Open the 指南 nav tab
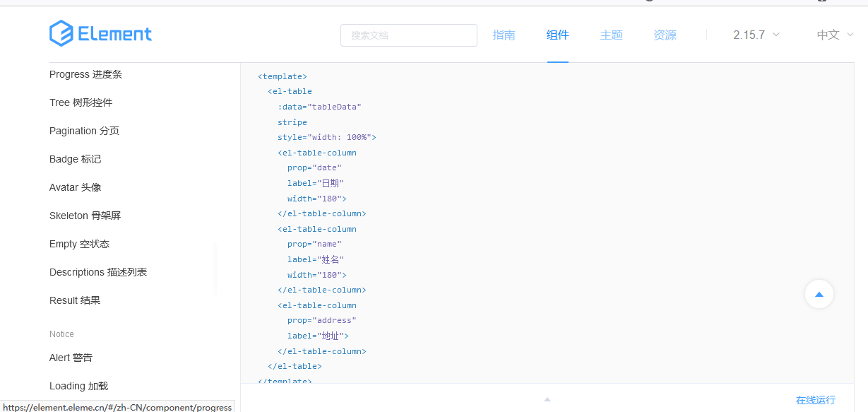Screen dimensions: 868x412 [x=504, y=35]
